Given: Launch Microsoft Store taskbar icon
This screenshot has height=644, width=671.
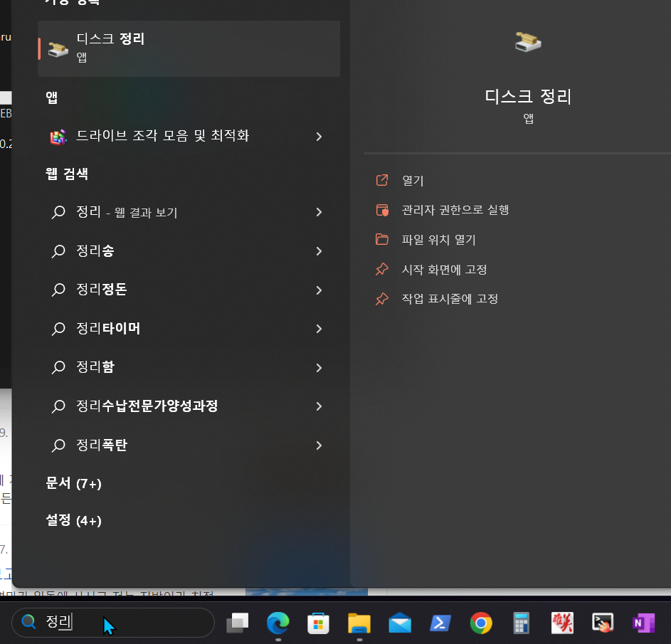Looking at the screenshot, I should [318, 623].
